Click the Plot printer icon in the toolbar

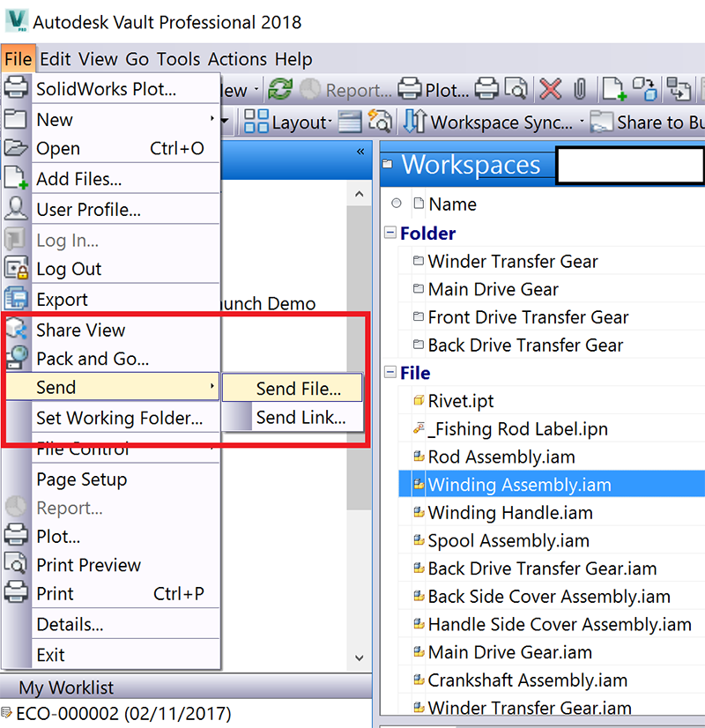[x=410, y=89]
